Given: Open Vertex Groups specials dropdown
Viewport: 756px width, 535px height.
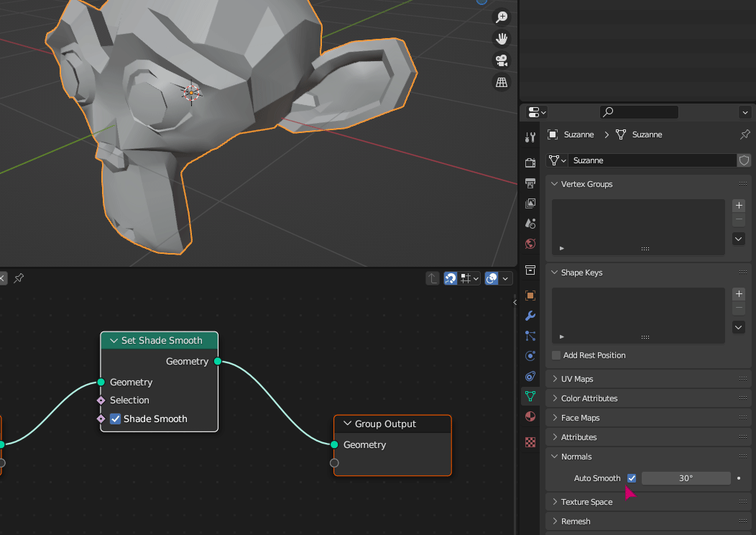Looking at the screenshot, I should tap(739, 239).
